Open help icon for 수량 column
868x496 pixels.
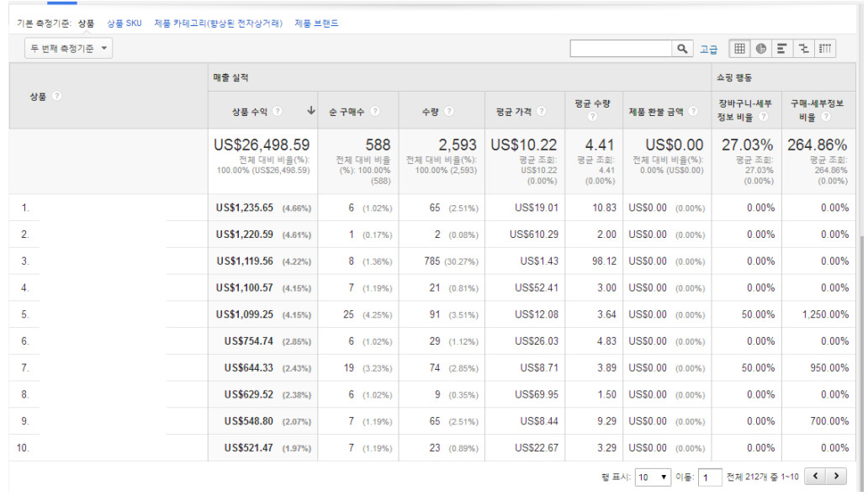click(449, 111)
